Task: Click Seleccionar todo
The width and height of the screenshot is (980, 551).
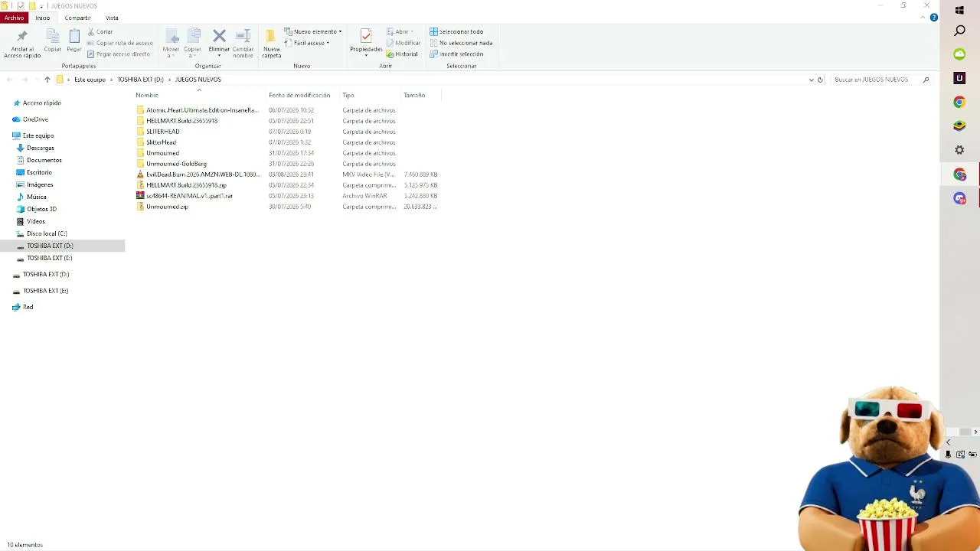Action: click(456, 31)
